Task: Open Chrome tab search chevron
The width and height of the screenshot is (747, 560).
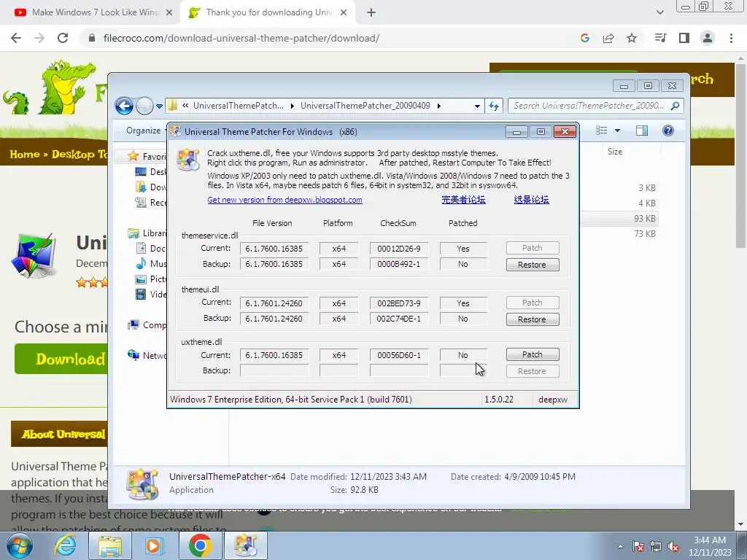Action: pyautogui.click(x=659, y=13)
